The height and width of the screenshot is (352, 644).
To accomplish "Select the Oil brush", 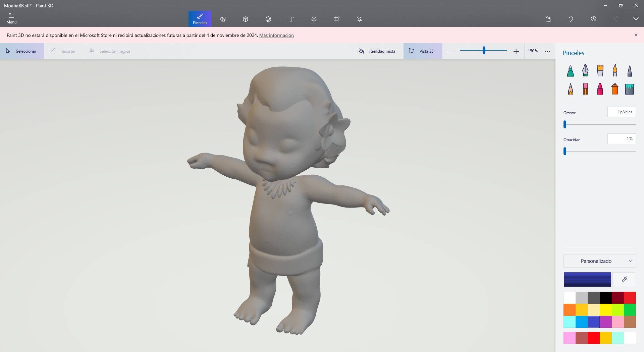I will pos(600,70).
